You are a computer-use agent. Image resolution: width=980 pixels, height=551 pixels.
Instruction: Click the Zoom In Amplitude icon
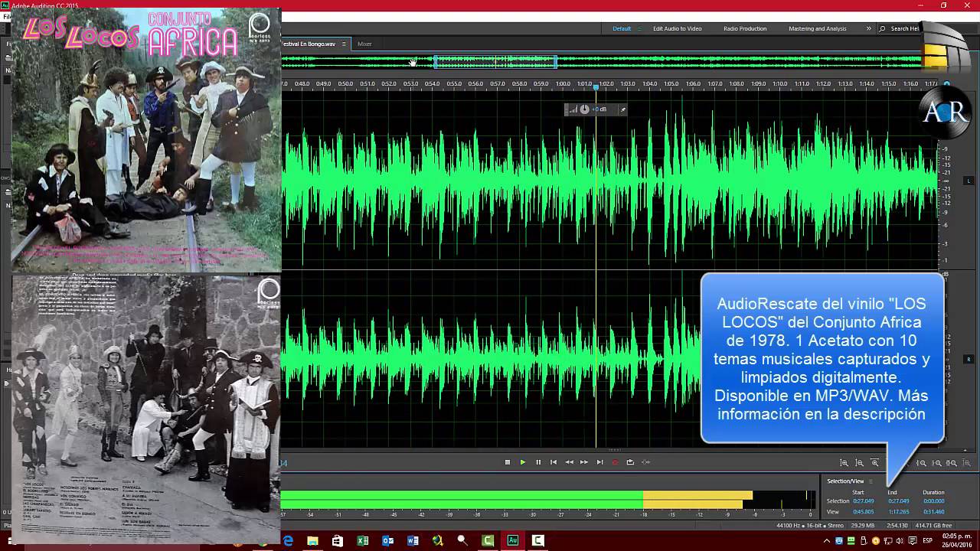point(844,463)
